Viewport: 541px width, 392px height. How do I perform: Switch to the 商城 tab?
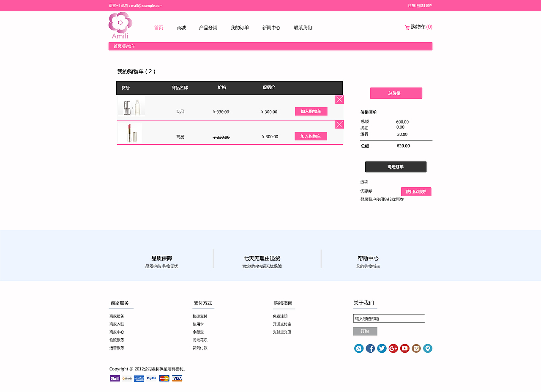click(181, 27)
